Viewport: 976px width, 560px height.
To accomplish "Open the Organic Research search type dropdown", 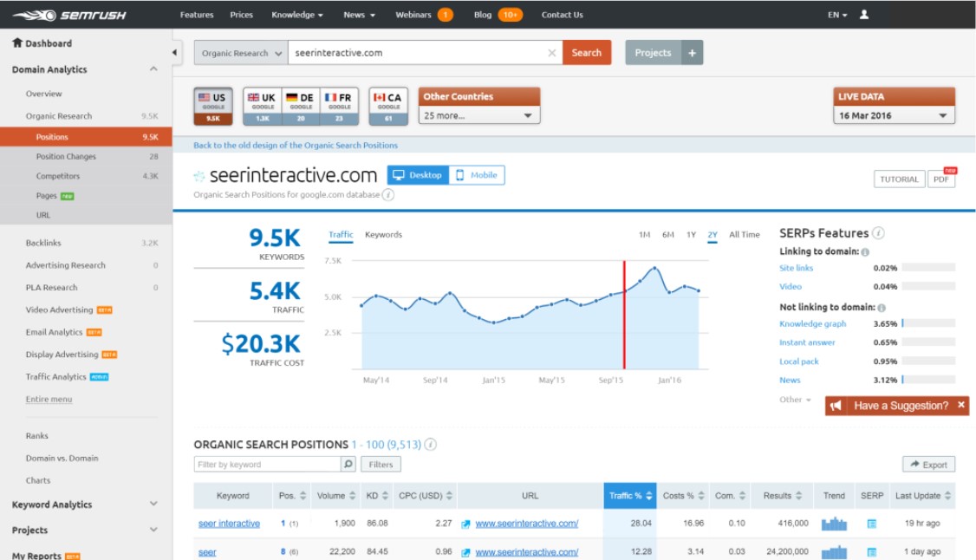I will click(x=241, y=53).
